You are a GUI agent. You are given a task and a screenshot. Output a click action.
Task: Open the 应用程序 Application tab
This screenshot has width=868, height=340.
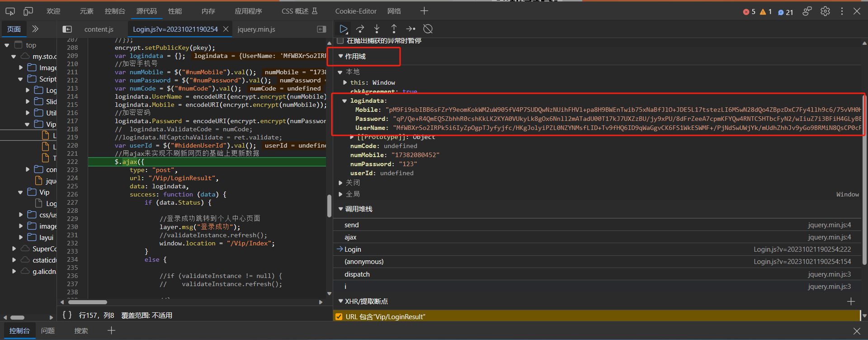click(248, 11)
